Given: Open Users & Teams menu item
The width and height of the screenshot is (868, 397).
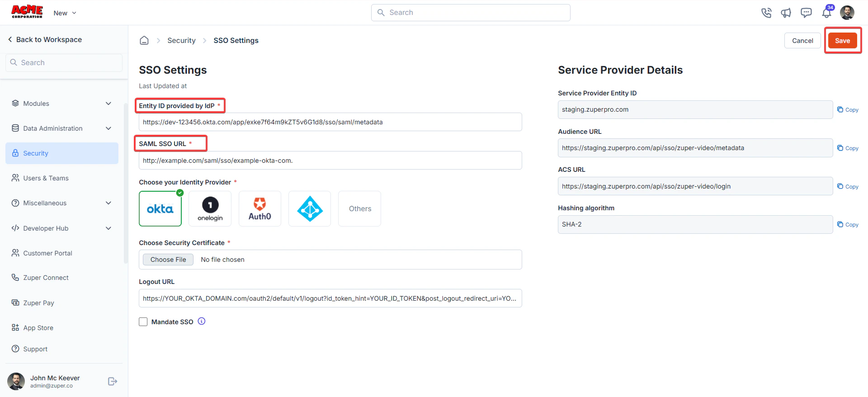Looking at the screenshot, I should coord(62,178).
